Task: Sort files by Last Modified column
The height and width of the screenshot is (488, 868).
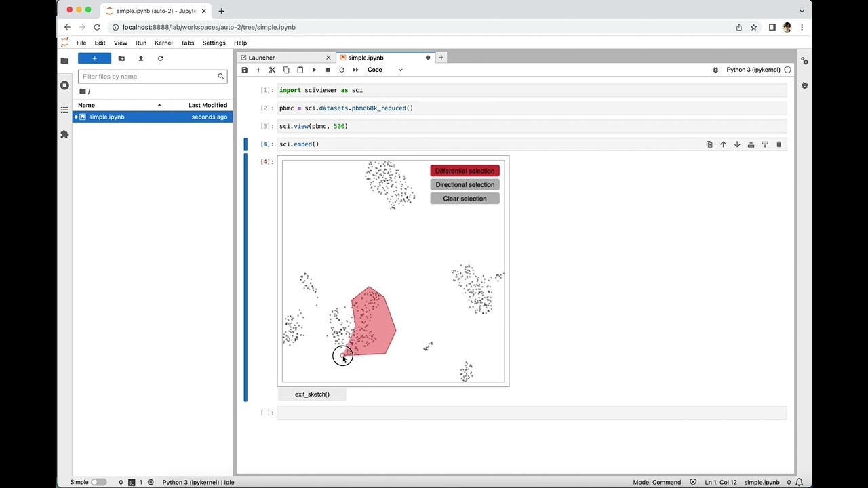Action: coord(201,105)
